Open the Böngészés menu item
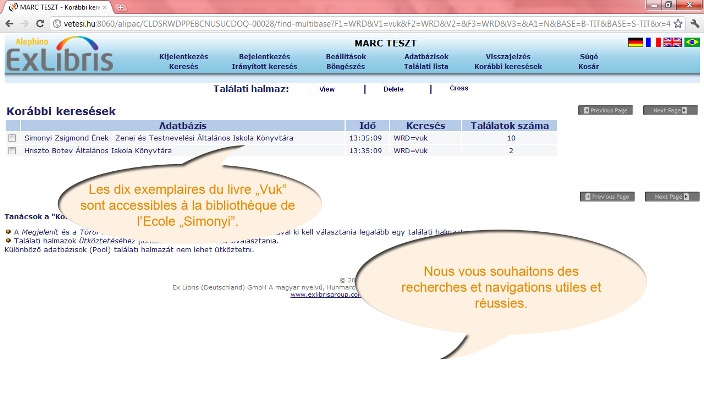This screenshot has height=396, width=704. 345,66
